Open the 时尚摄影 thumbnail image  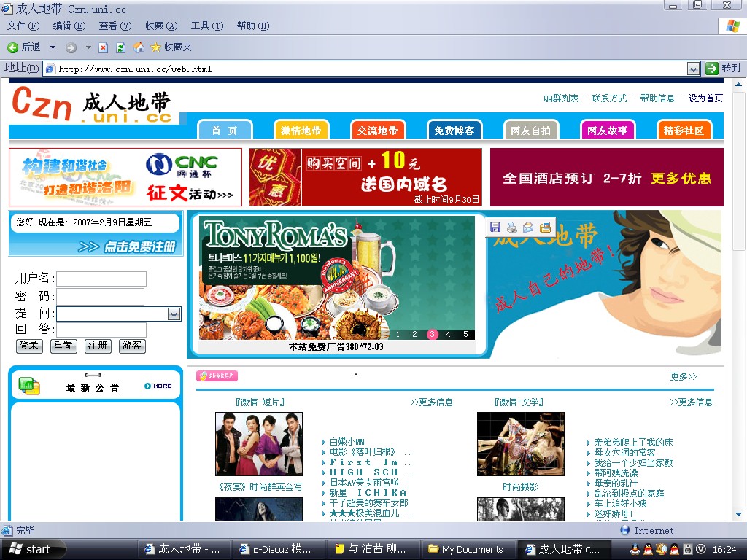[x=521, y=444]
